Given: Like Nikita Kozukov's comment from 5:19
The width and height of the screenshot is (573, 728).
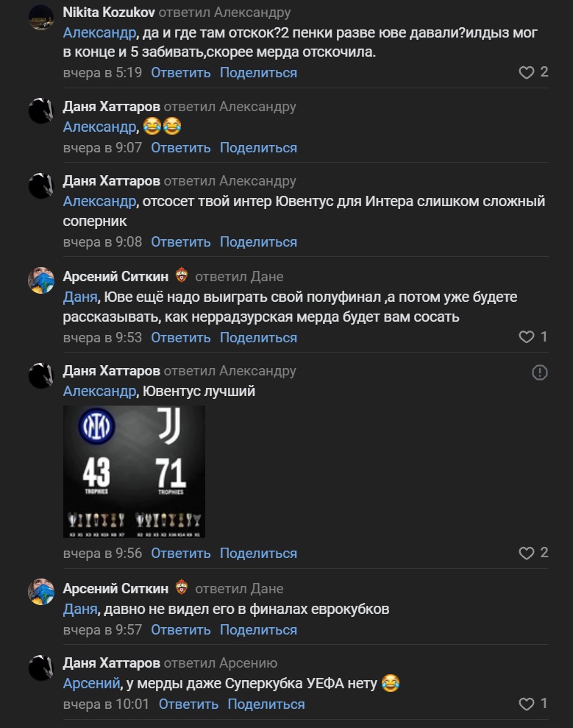Looking at the screenshot, I should click(527, 72).
